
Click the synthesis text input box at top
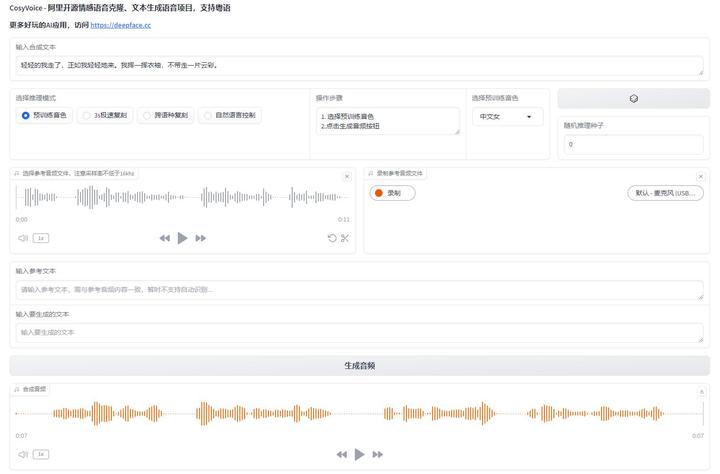pos(359,66)
